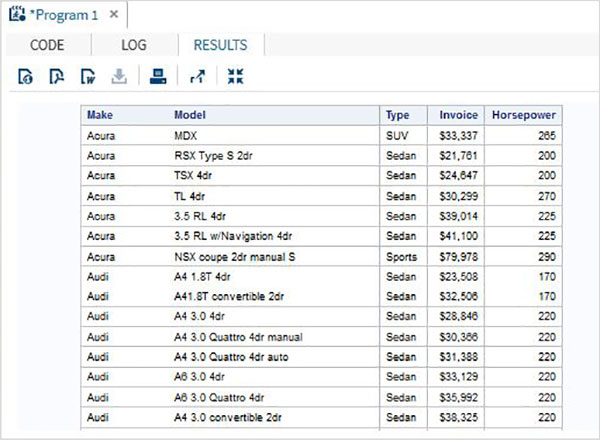Click the Invoice column header
600x440 pixels.
pyautogui.click(x=458, y=115)
